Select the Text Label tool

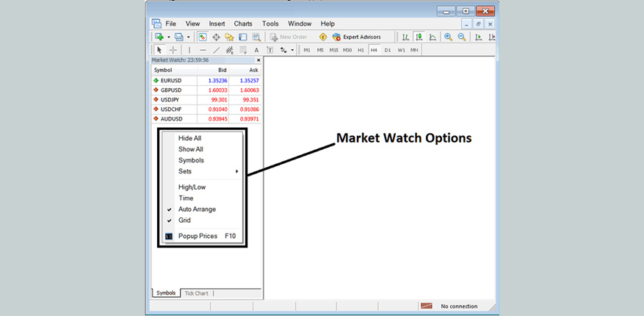269,50
